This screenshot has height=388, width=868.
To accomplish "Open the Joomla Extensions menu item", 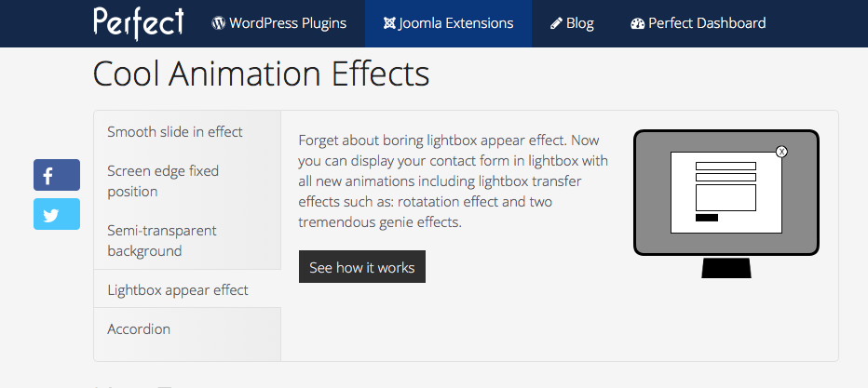I will (448, 23).
